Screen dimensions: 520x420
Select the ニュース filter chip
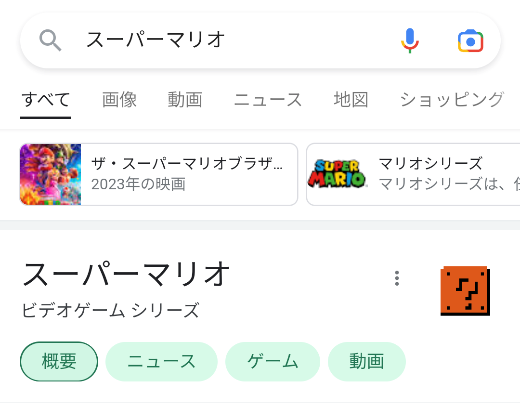pos(161,361)
